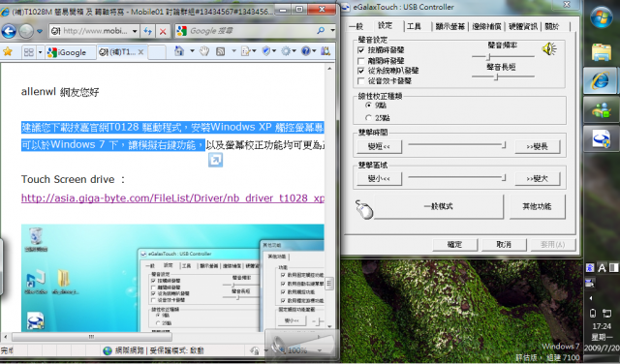Open the Page menu in command bar
The height and width of the screenshot is (364, 620).
pos(248,51)
